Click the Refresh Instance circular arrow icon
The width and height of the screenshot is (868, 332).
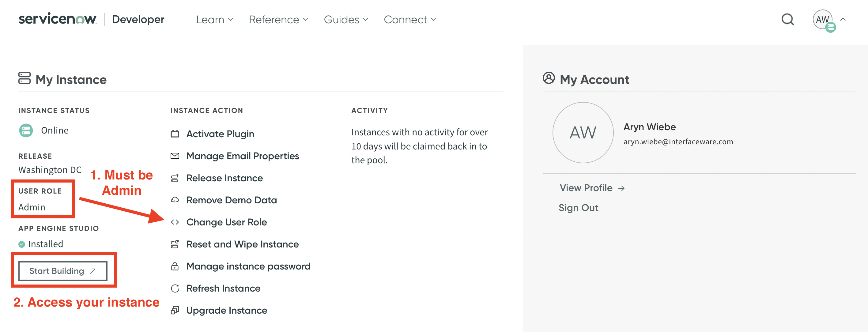point(175,288)
